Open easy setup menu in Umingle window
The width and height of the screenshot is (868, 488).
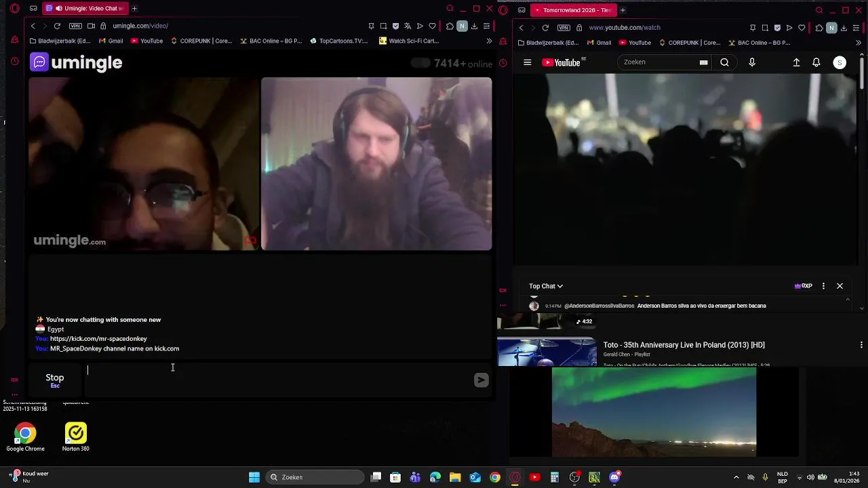[486, 26]
